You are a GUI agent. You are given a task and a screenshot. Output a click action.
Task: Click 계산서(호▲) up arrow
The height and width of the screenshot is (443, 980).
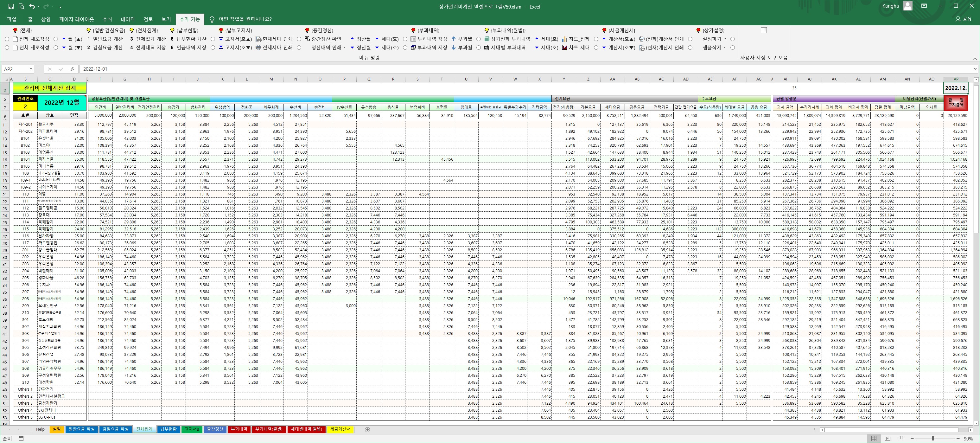pyautogui.click(x=604, y=39)
